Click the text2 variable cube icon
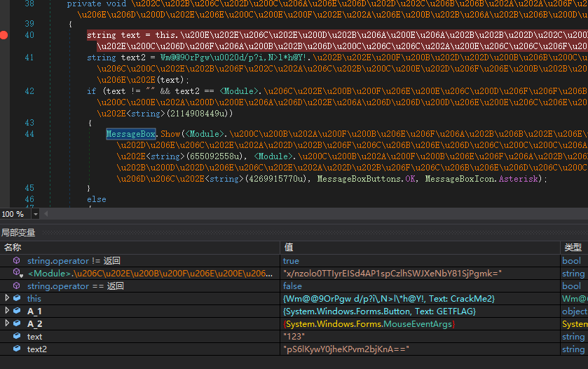Screen dimensions: 588x369 [x=17, y=349]
